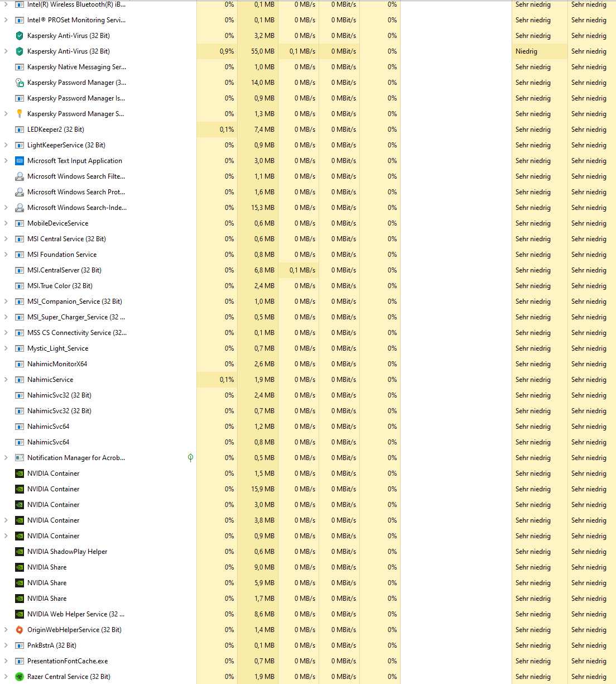Click the orange OriginWebHelperService icon
Screen dimensions: 616x684
coord(20,630)
